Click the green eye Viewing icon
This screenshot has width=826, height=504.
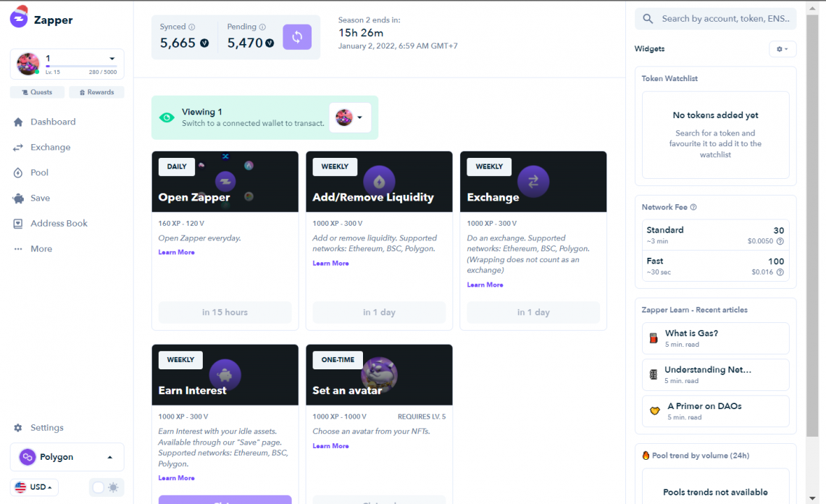pyautogui.click(x=167, y=117)
